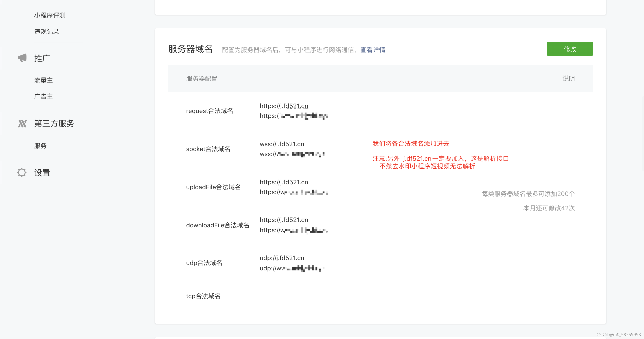Viewport: 644px width, 339px height.
Task: Open the 违规记录 sidebar item
Action: 46,31
